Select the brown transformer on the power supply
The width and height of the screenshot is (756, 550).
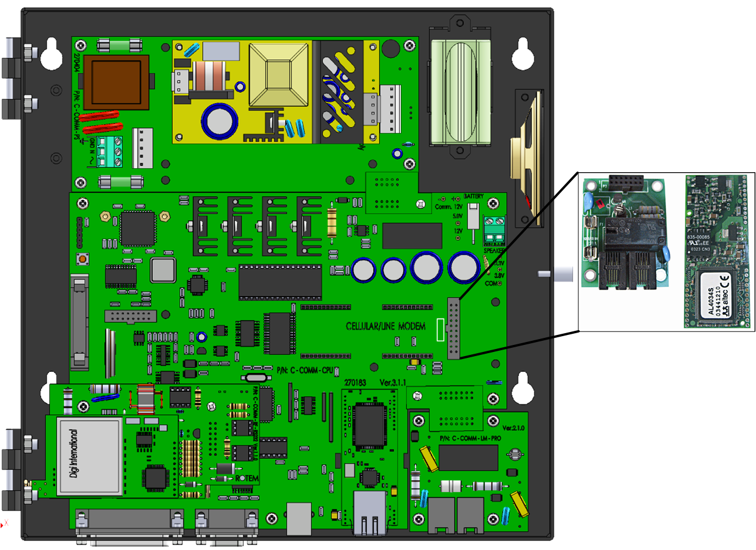coord(116,81)
